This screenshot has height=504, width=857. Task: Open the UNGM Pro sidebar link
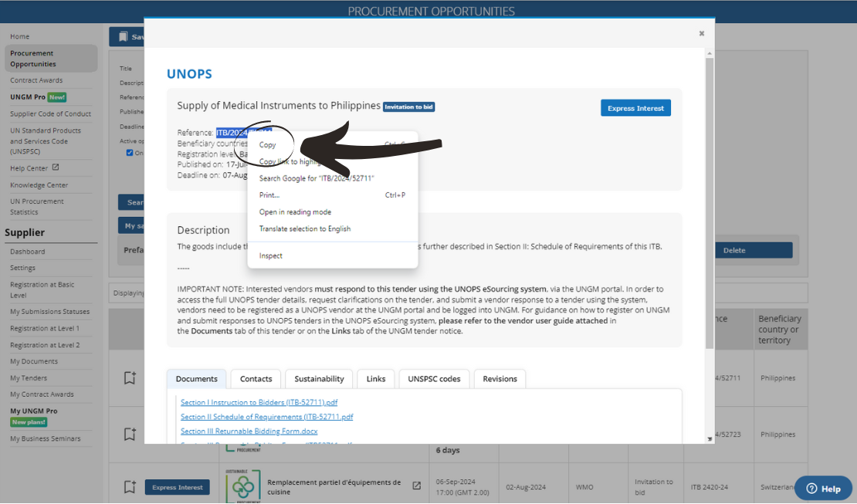[28, 97]
